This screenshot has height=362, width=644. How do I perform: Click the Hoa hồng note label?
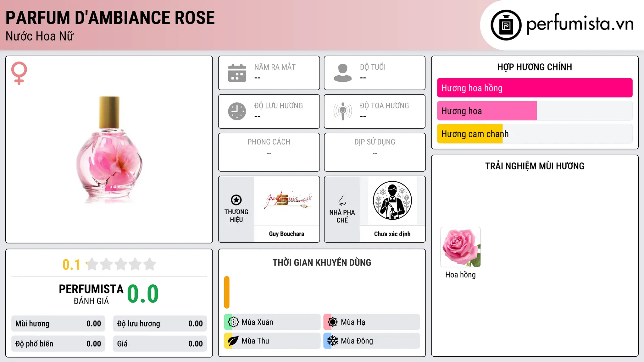[x=460, y=275]
